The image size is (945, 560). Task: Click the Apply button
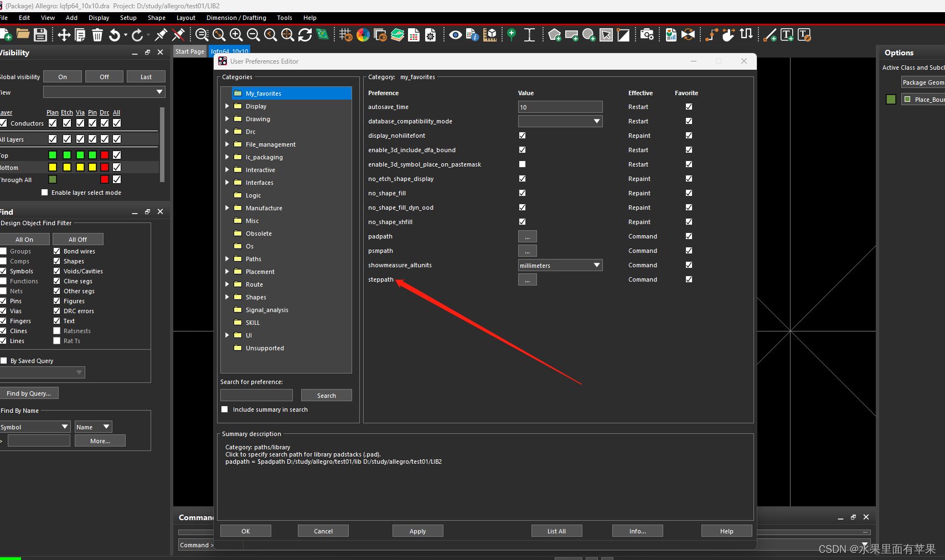pyautogui.click(x=417, y=531)
